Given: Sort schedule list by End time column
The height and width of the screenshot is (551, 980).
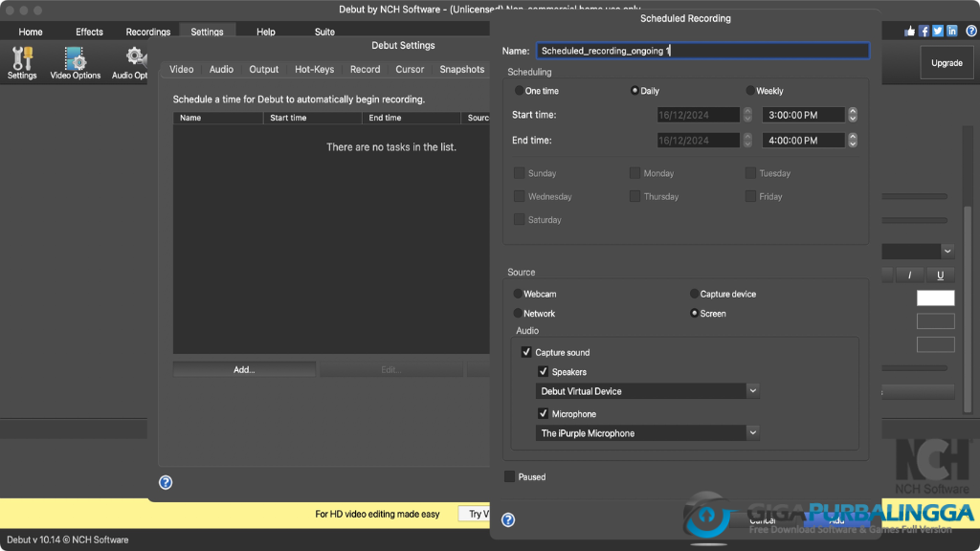Looking at the screenshot, I should 412,118.
